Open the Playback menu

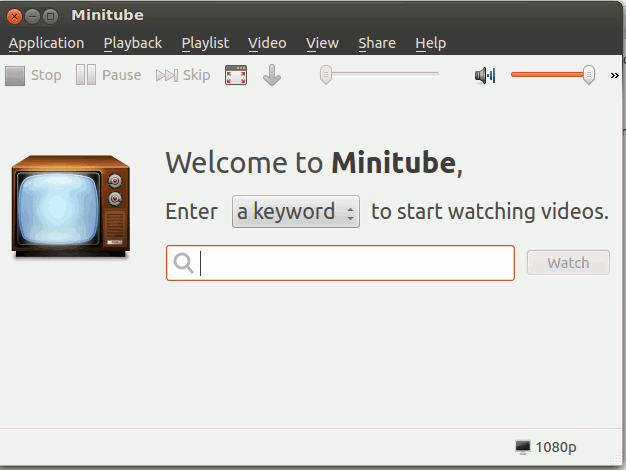tap(133, 43)
